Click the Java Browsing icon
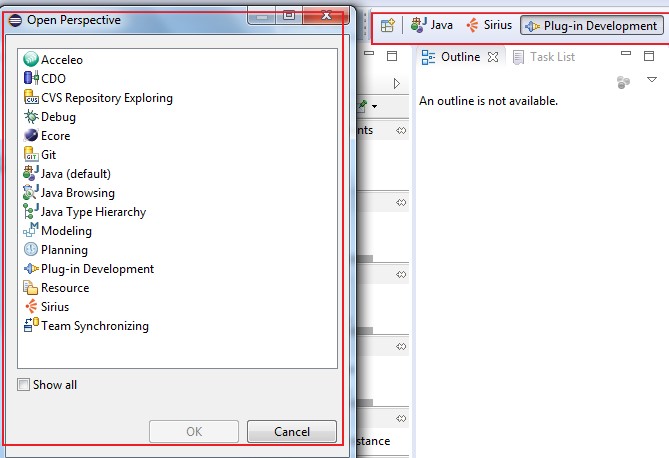 point(31,193)
